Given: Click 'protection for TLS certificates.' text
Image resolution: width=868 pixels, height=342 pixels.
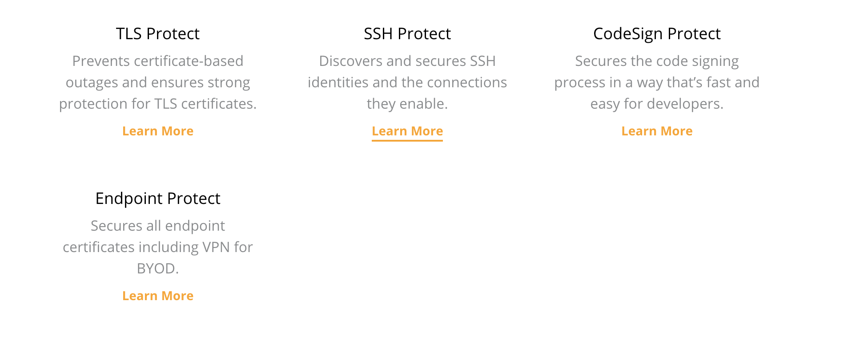Looking at the screenshot, I should pos(158,104).
